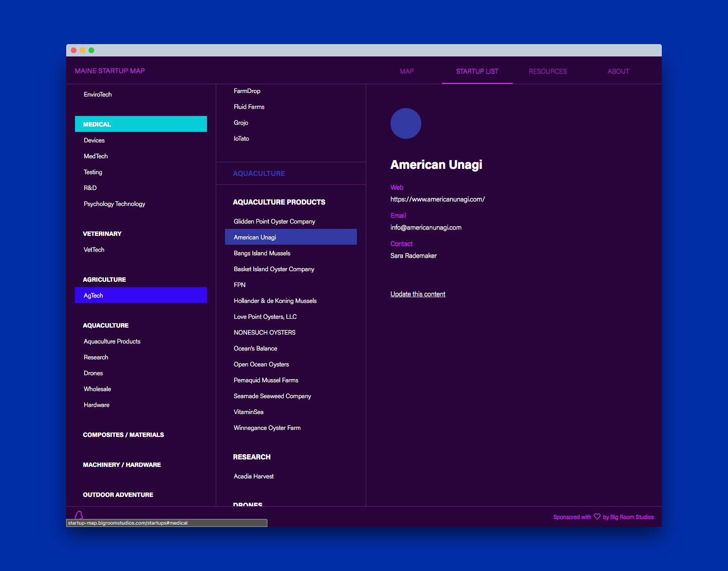Select Drones subcategory in sidebar
728x571 pixels.
click(94, 373)
